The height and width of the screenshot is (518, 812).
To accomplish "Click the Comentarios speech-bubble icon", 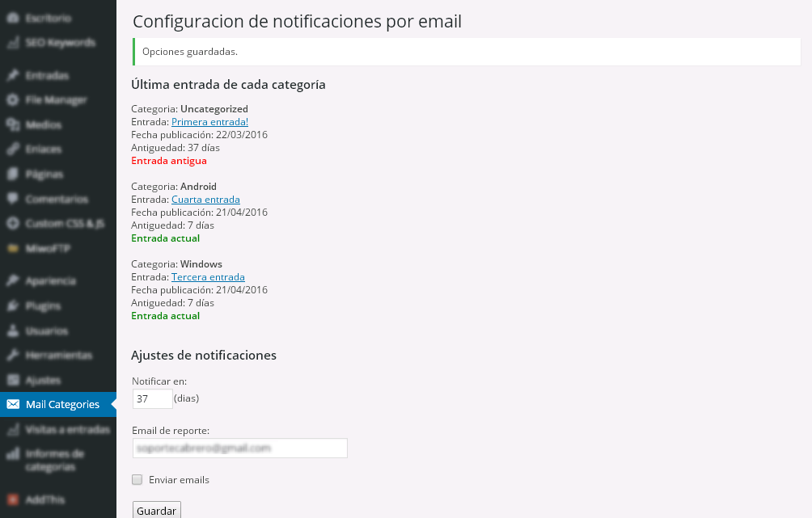I will coord(13,199).
